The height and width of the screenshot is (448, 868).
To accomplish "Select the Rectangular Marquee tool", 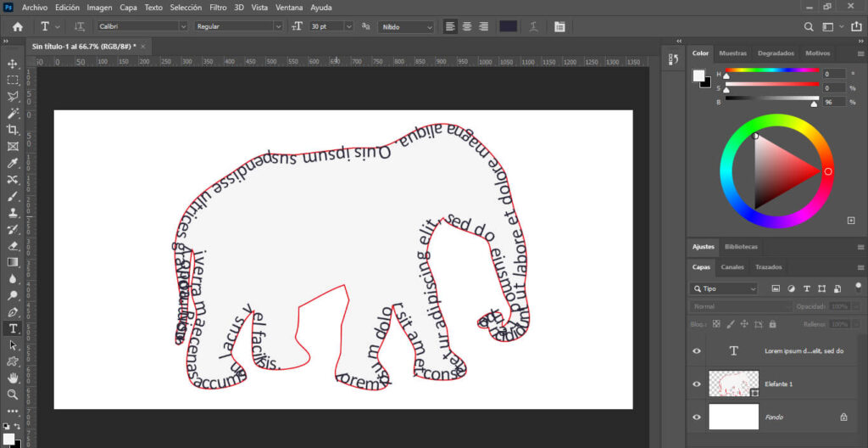I will click(x=13, y=81).
